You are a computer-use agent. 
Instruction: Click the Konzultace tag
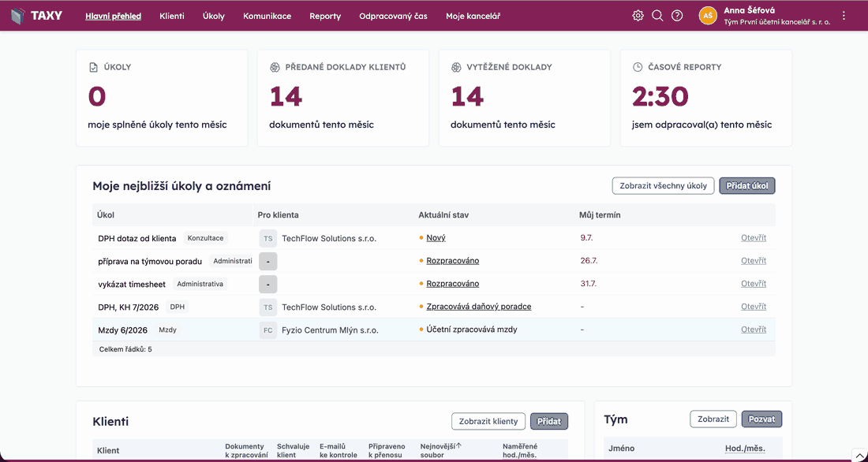(x=205, y=238)
